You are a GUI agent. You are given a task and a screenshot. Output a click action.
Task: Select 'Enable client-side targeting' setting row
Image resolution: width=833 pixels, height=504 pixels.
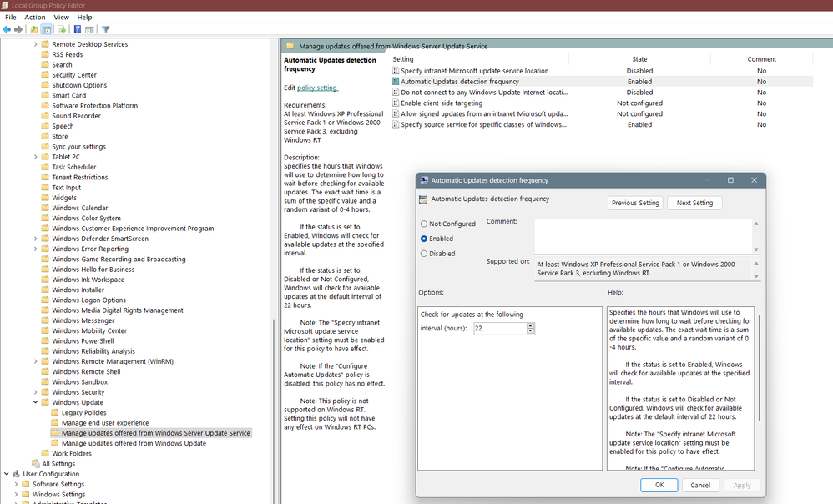[602, 103]
